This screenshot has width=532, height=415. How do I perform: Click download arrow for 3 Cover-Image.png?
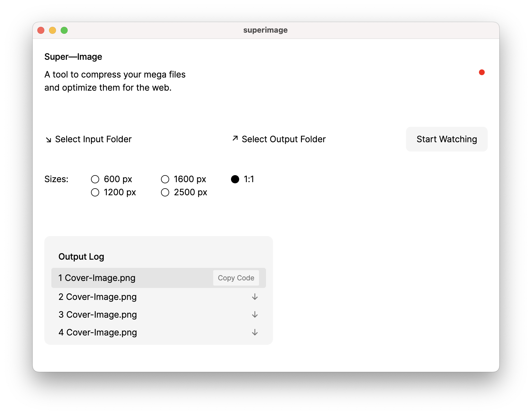[255, 314]
